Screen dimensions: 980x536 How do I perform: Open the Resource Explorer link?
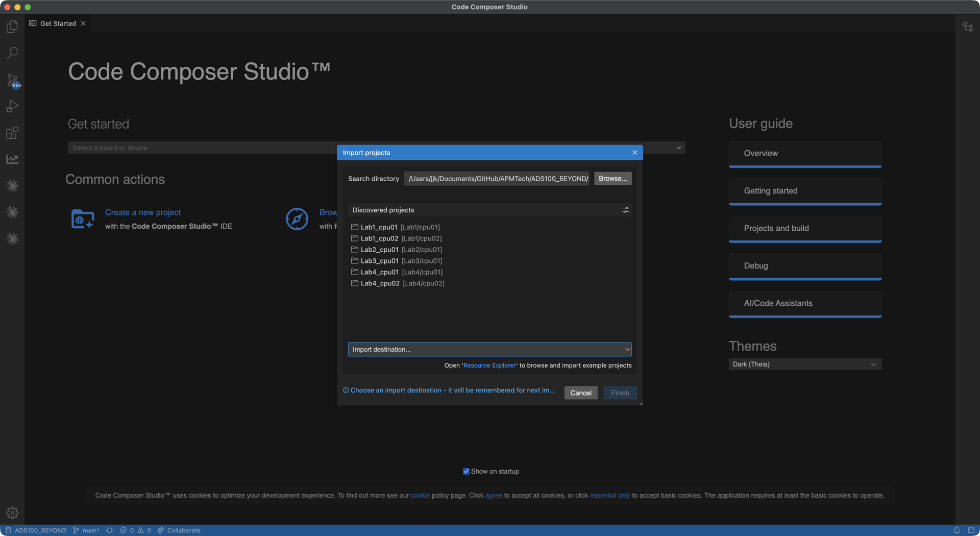[x=489, y=366]
